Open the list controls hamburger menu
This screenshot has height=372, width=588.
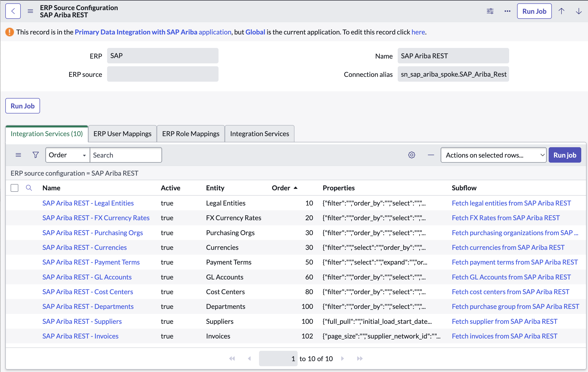[18, 155]
